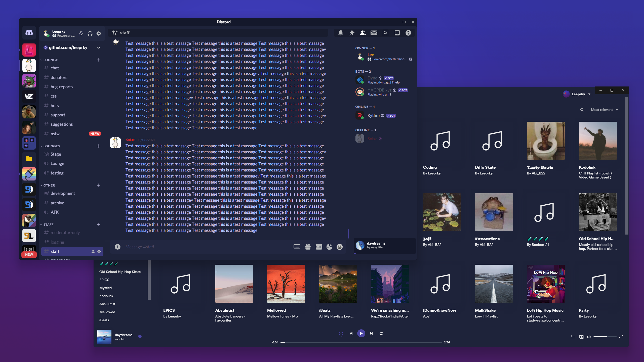Screen dimensions: 644x362
Task: Open Discord home direct messages icon
Action: 29,33
